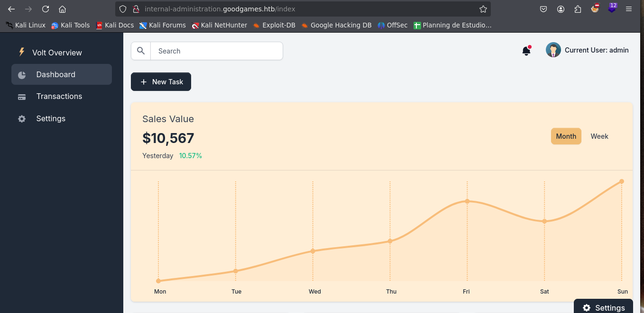Open Transactions in sidebar
Screen dimensions: 644x313
point(59,97)
